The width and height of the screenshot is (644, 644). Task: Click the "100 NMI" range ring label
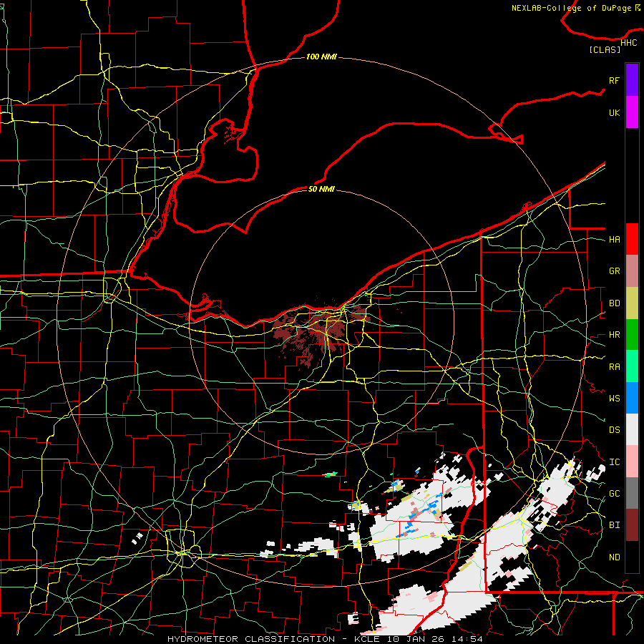(x=321, y=57)
